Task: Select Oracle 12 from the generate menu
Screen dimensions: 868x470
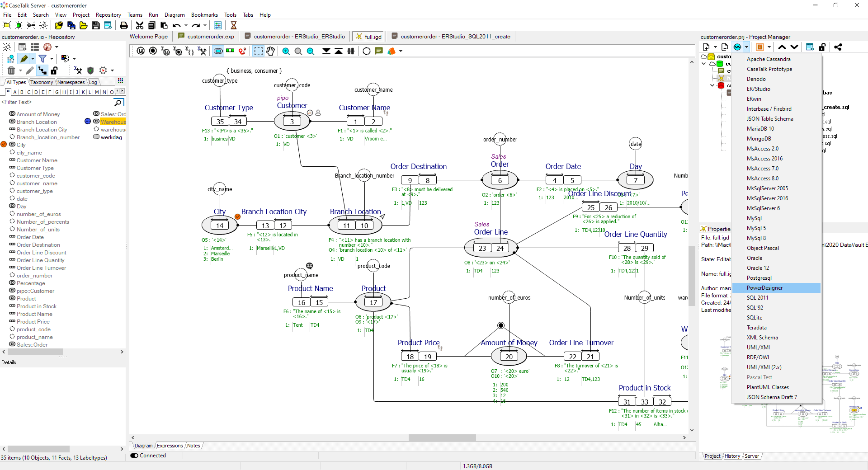Action: tap(776, 268)
